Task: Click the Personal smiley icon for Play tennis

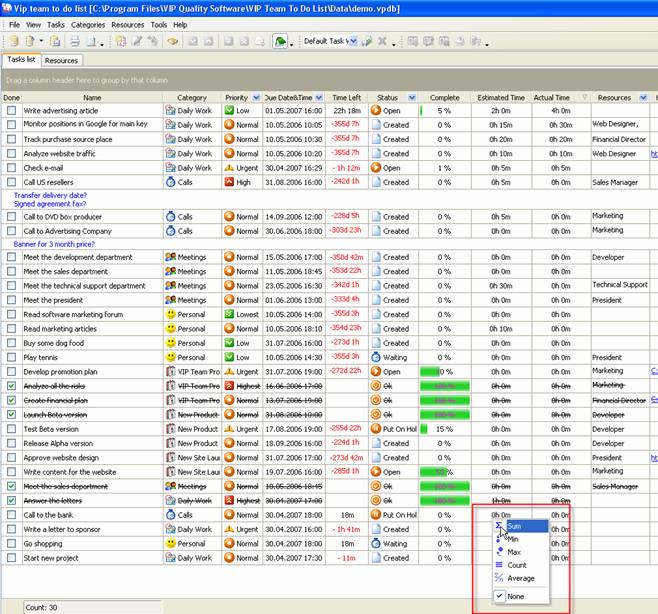Action: [x=170, y=357]
